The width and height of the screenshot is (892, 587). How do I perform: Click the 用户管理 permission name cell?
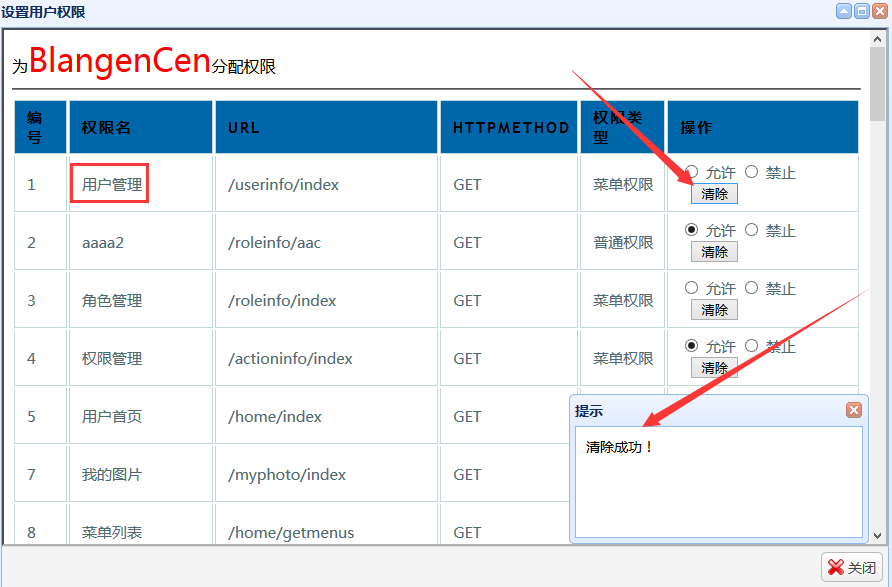click(141, 184)
